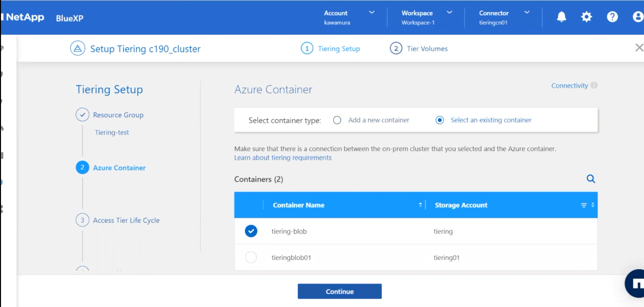Open the Azure Container step
Image resolution: width=644 pixels, height=307 pixels.
pos(119,168)
